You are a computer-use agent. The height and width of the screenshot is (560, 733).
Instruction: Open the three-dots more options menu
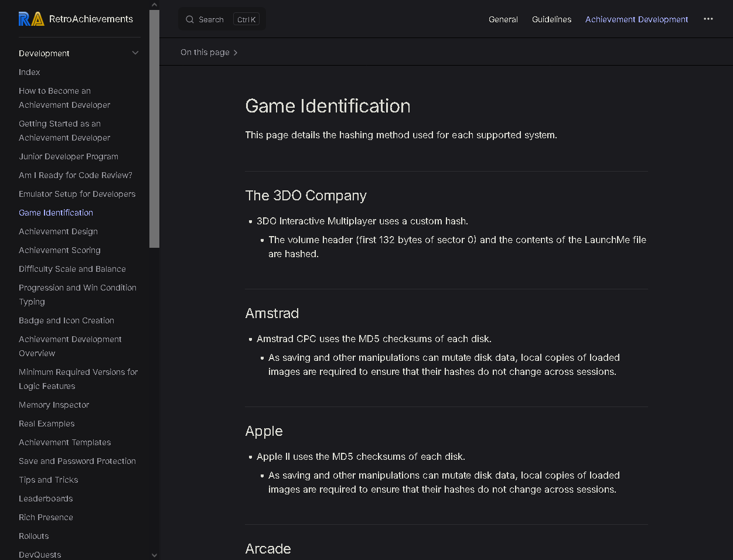click(708, 19)
